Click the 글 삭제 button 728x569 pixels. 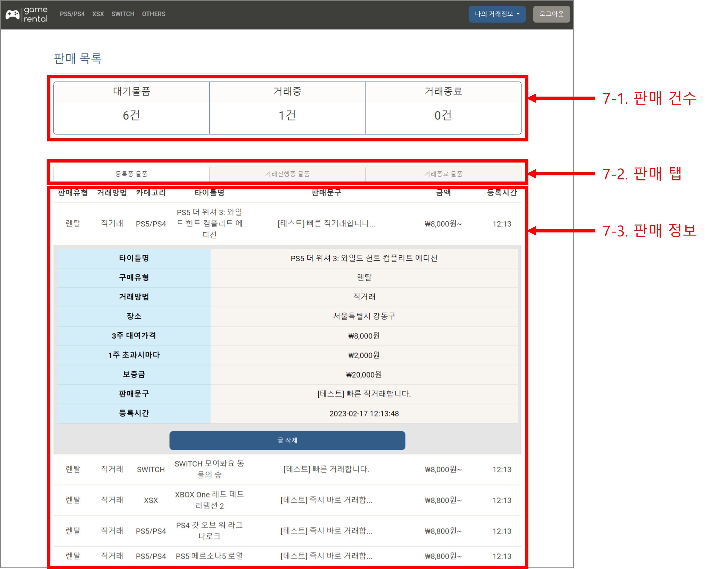pos(287,440)
